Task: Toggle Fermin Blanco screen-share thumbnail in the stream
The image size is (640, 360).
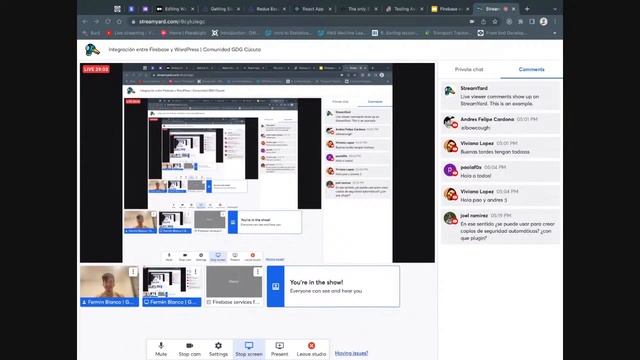Action: coord(172,286)
